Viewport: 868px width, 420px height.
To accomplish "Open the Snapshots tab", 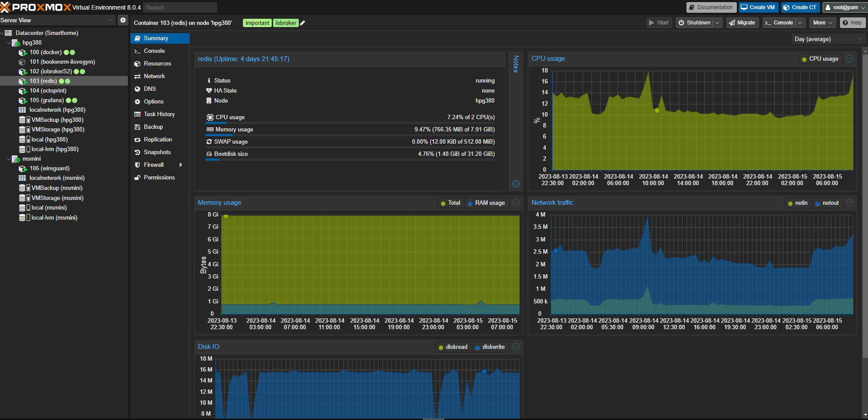I will pos(157,152).
